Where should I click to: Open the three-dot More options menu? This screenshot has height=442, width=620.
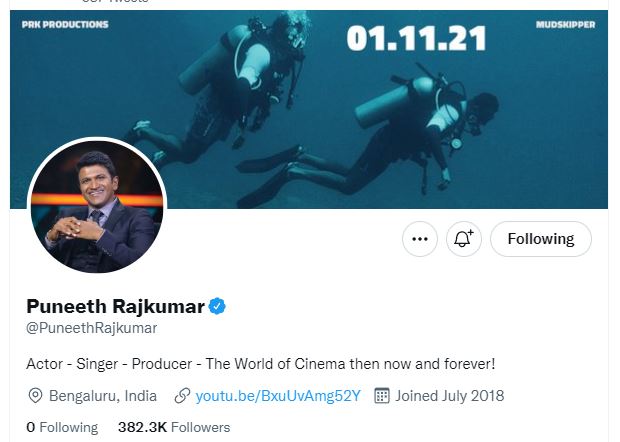click(420, 239)
